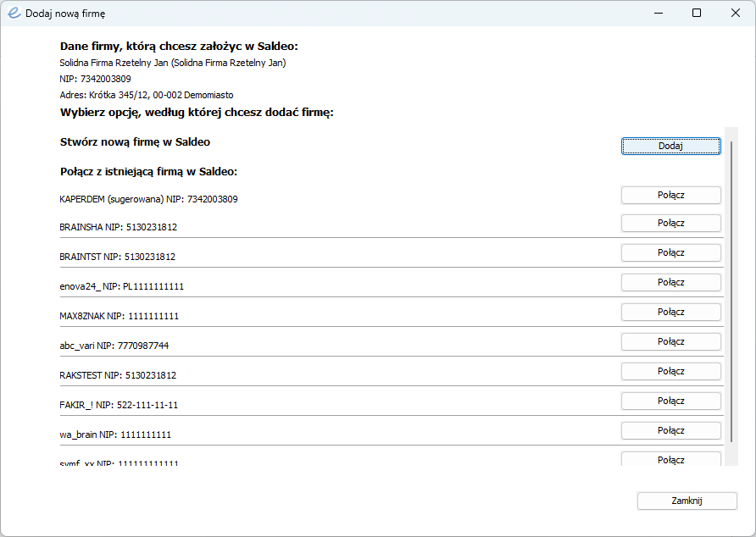Minimize the Dodaj nową firmę window
The height and width of the screenshot is (537, 756).
pos(659,13)
